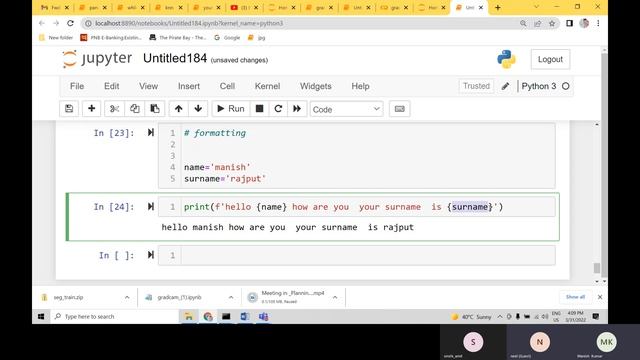640x360 pixels.
Task: Restart kernel and run all cells icon
Action: (297, 109)
